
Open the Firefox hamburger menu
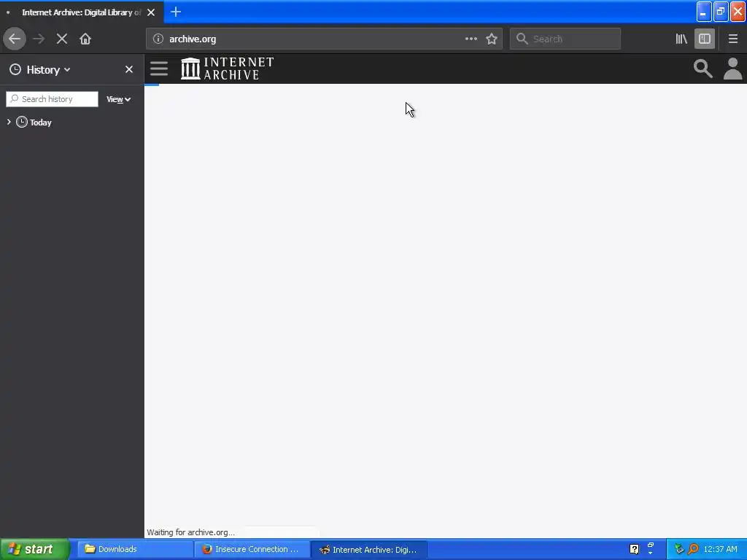pyautogui.click(x=733, y=39)
